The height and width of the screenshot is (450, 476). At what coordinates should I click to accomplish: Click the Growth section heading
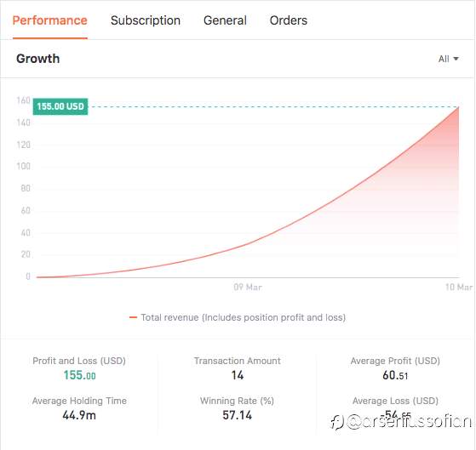(38, 59)
